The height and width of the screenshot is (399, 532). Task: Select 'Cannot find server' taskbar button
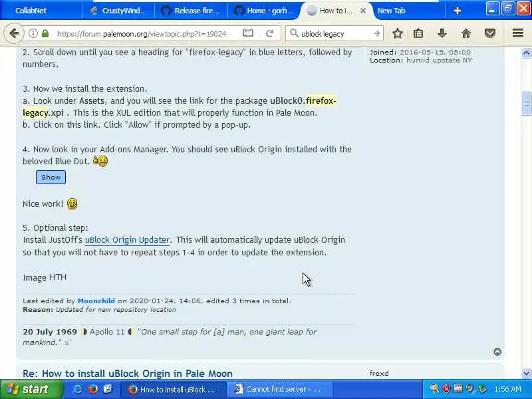279,389
